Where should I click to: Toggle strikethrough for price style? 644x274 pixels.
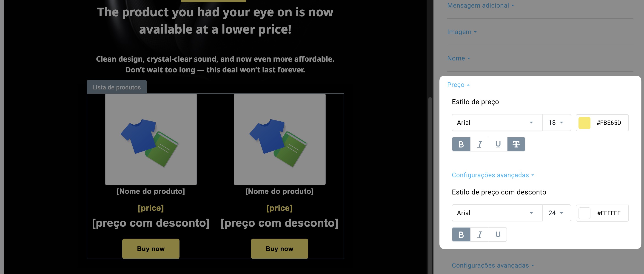click(x=516, y=144)
